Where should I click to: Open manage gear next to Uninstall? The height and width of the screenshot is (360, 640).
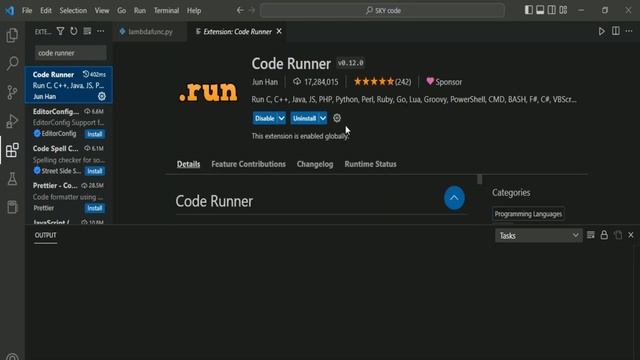pyautogui.click(x=337, y=118)
